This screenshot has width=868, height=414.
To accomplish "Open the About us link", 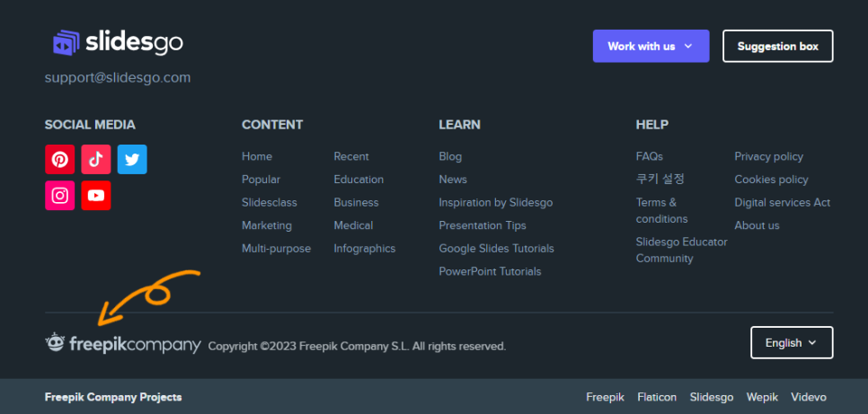I will (757, 225).
